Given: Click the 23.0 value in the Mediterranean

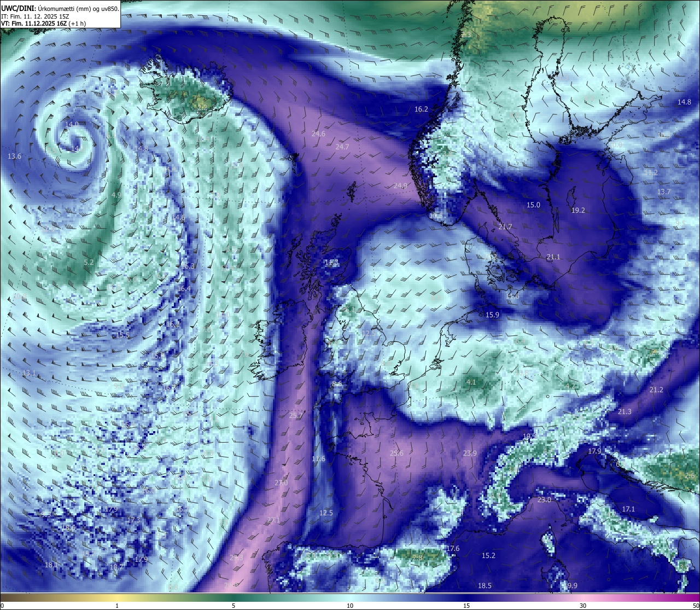Looking at the screenshot, I should pyautogui.click(x=545, y=499).
